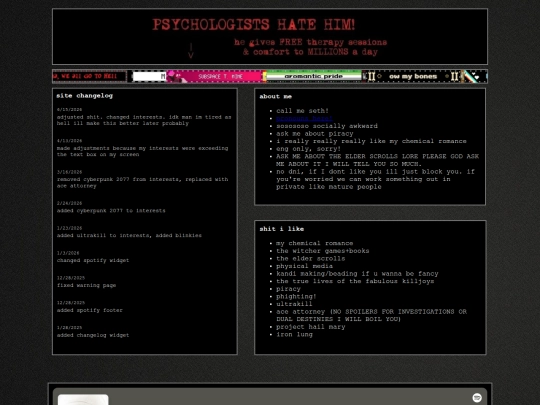The width and height of the screenshot is (540, 405).
Task: Click 'ultrakill' in shit i like list
Action: pos(294,304)
